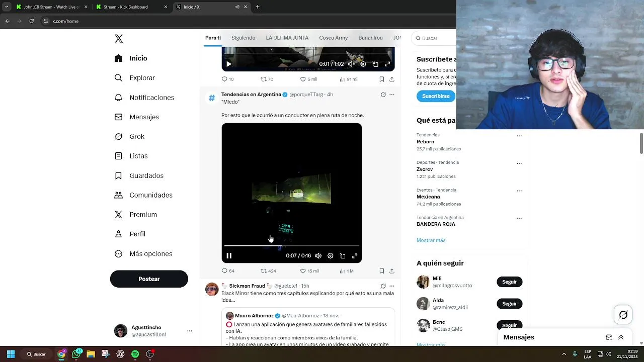This screenshot has width=644, height=362.
Task: Open Premium in sidebar
Action: 136,214
